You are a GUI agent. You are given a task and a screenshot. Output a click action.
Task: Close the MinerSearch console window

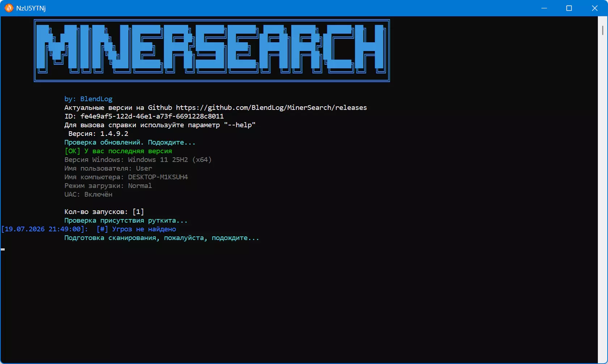click(x=595, y=8)
